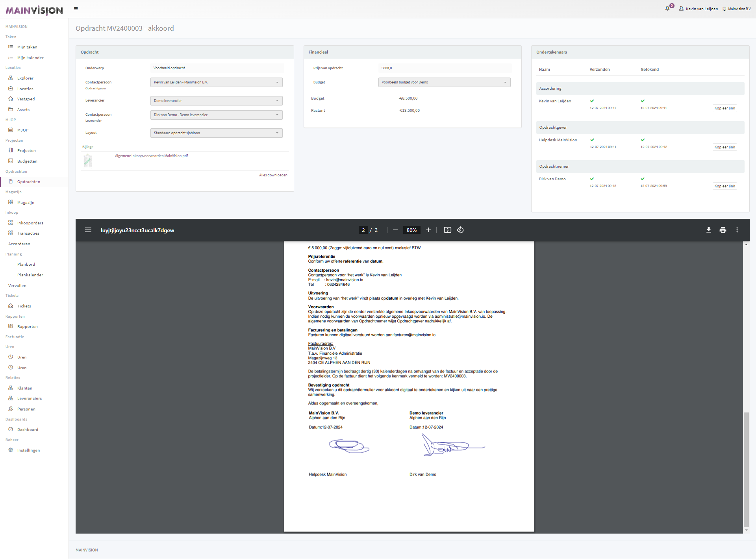Click the PDF download icon
The width and height of the screenshot is (756, 559).
click(708, 230)
